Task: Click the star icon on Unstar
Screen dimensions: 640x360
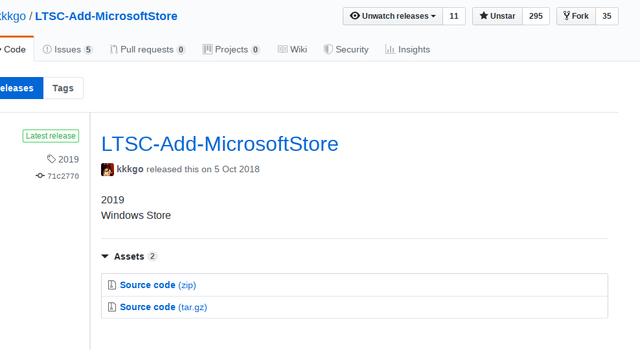Action: coord(484,16)
